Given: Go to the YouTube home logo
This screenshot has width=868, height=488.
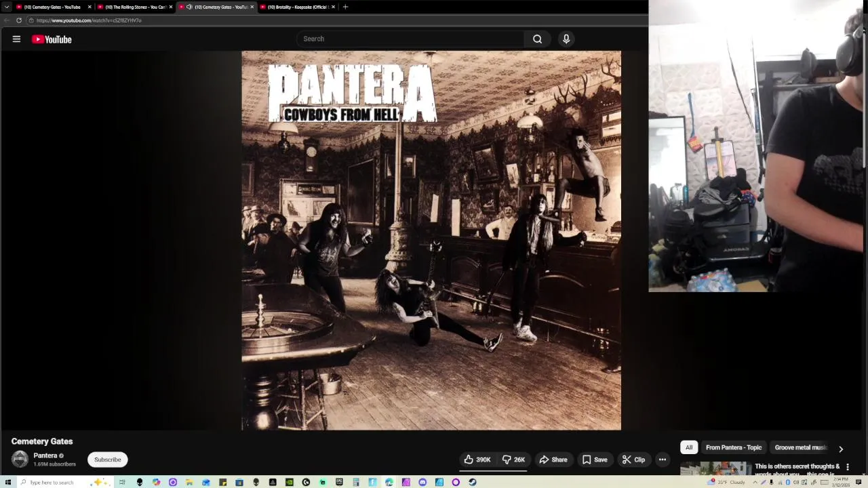Looking at the screenshot, I should (x=52, y=39).
